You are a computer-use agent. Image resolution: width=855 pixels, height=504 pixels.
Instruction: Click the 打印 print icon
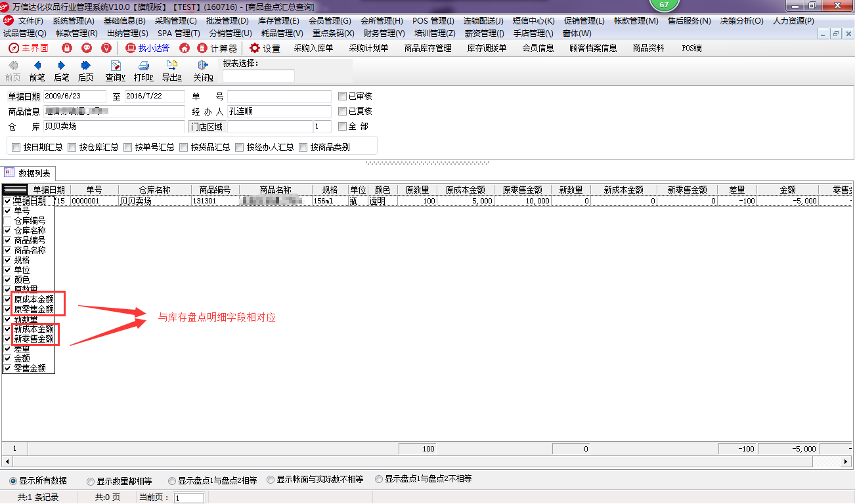143,66
